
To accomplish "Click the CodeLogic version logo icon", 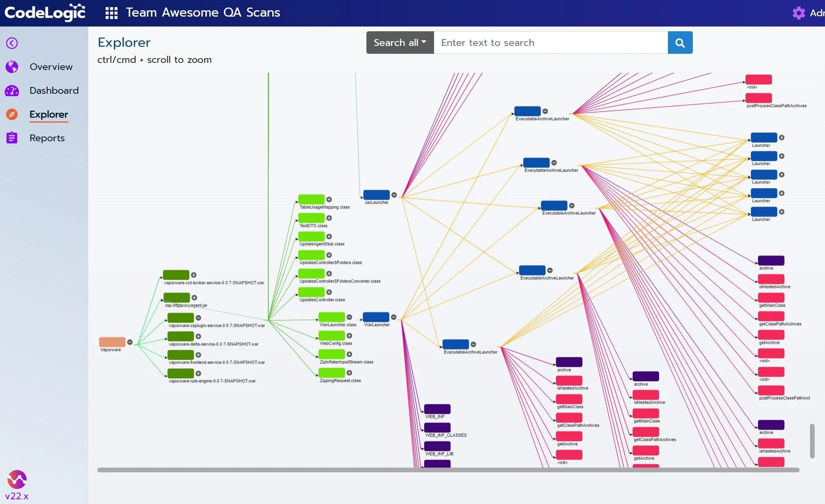I will 17,479.
